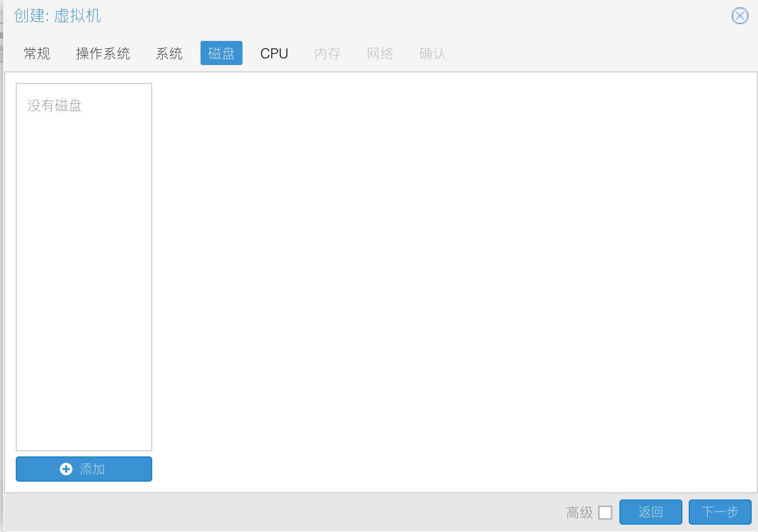This screenshot has height=532, width=758.
Task: Click the 没有磁盘 placeholder text
Action: pyautogui.click(x=55, y=106)
